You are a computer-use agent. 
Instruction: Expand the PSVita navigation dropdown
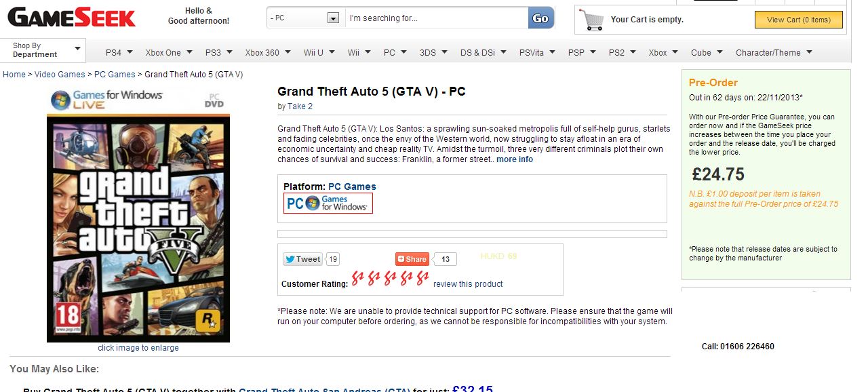point(538,52)
